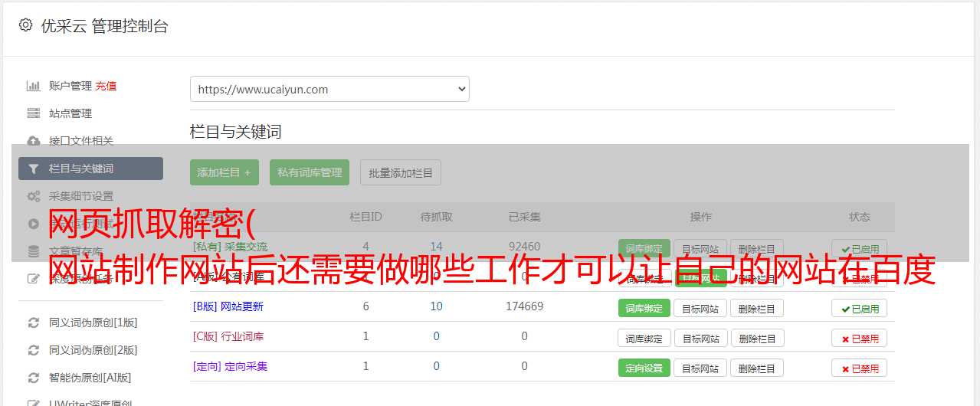Click the refresh icon for 同义词伪原创[1版]

(34, 323)
